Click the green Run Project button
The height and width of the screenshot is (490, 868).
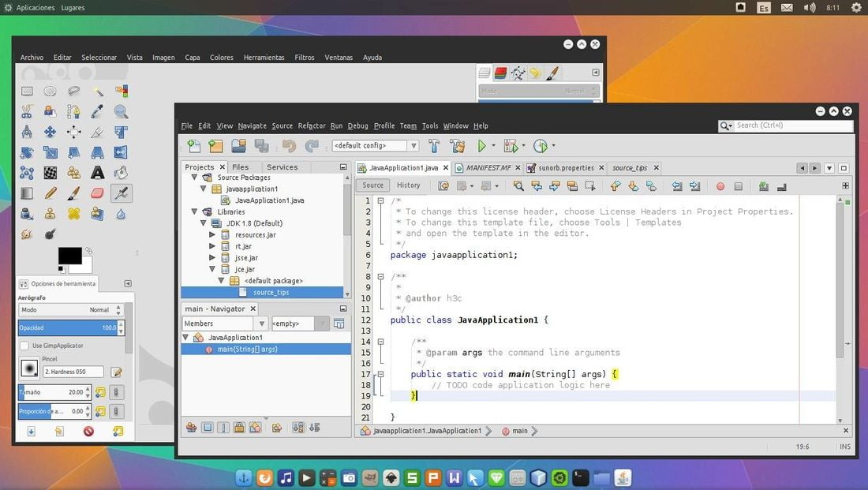tap(482, 146)
